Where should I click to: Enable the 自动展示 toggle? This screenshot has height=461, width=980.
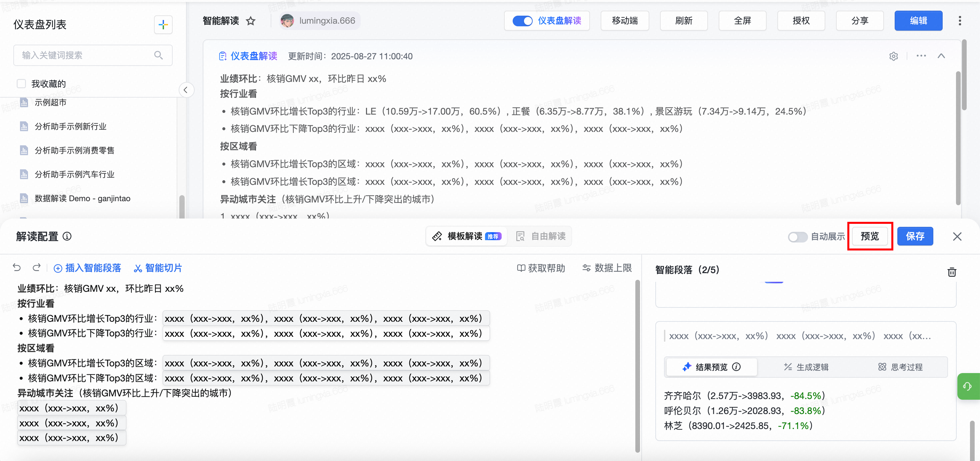click(797, 237)
